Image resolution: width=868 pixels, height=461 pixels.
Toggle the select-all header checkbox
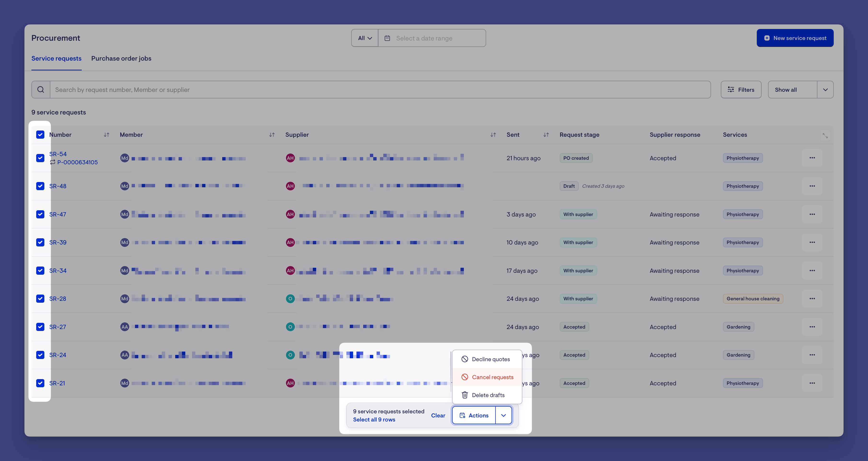click(x=40, y=135)
